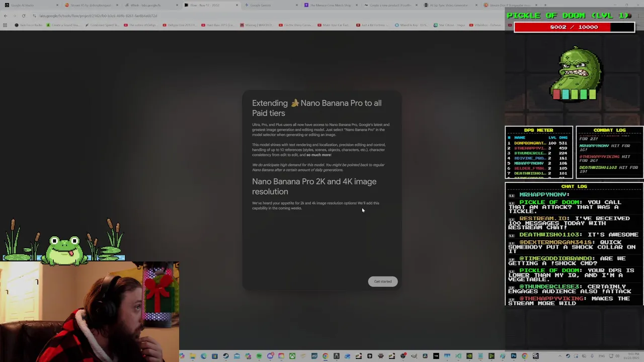Open the volume control in system tray
This screenshot has height=362, width=644.
point(617,356)
